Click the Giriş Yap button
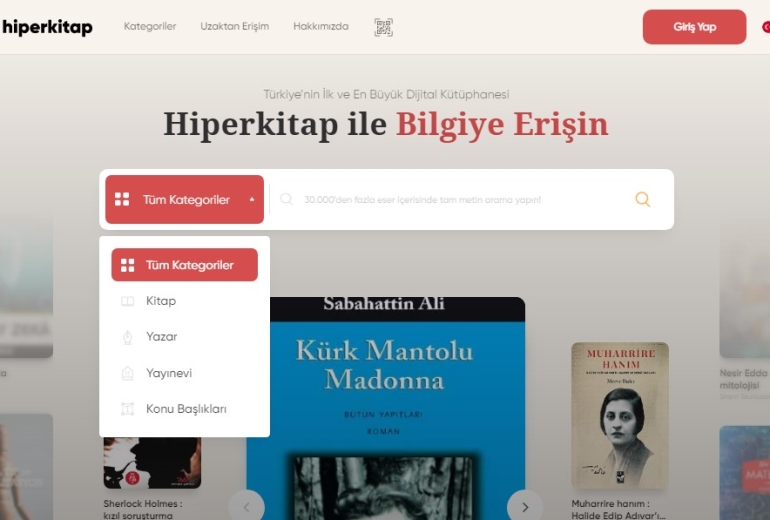Image resolution: width=770 pixels, height=520 pixels. pos(694,27)
